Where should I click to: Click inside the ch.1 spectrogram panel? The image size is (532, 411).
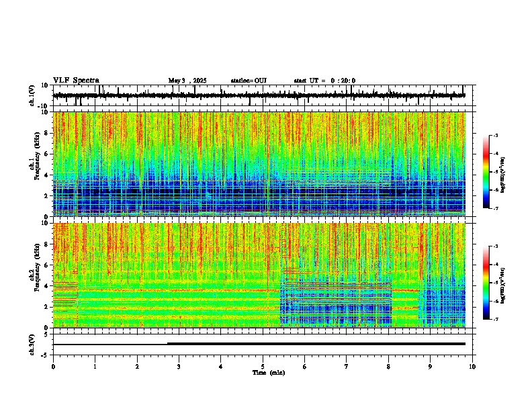(x=259, y=164)
